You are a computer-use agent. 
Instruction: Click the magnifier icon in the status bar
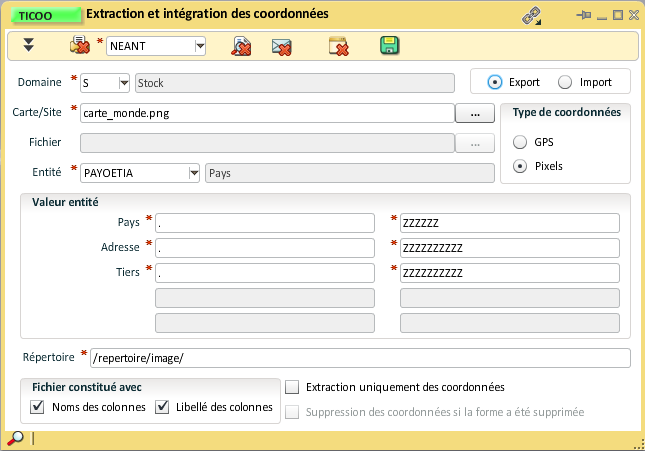16,438
